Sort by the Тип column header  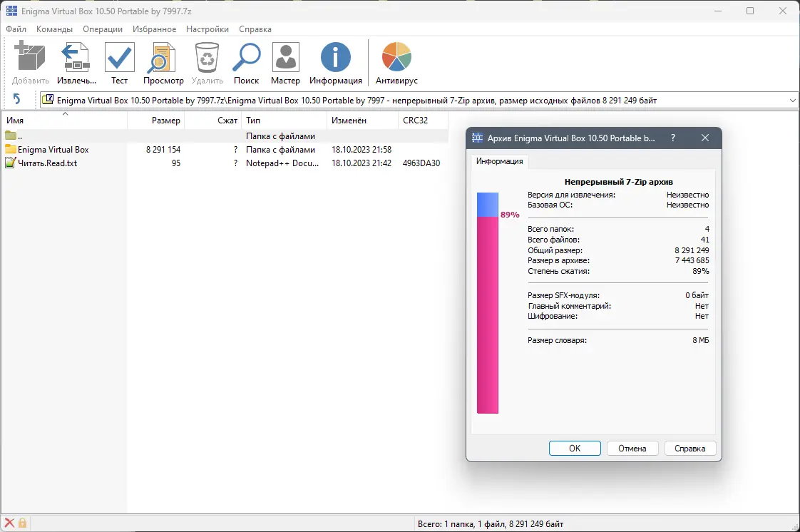pos(284,121)
